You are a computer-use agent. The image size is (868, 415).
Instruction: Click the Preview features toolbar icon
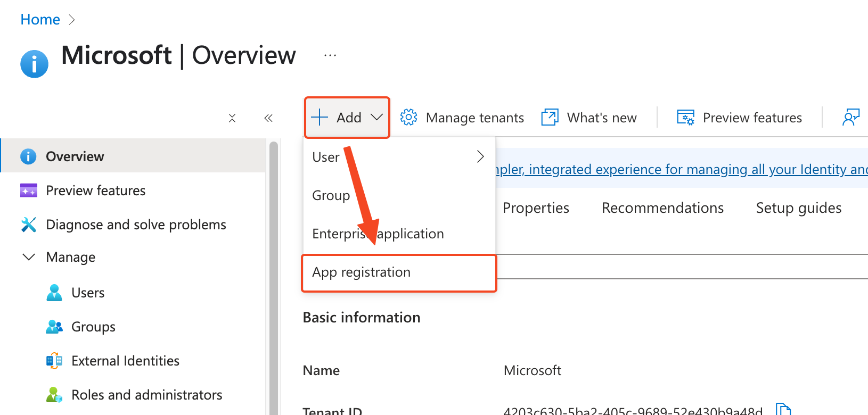685,117
